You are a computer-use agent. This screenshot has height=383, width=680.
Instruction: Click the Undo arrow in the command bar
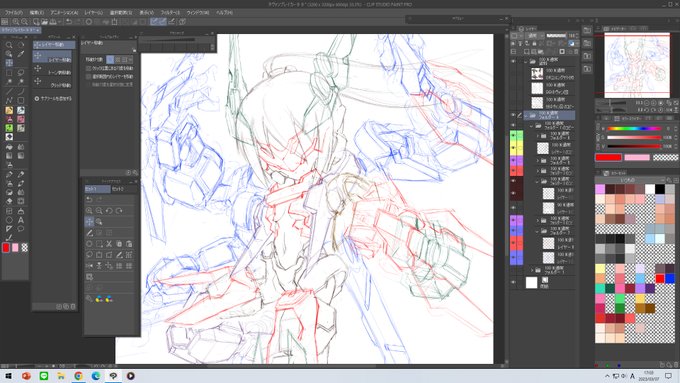(69, 21)
